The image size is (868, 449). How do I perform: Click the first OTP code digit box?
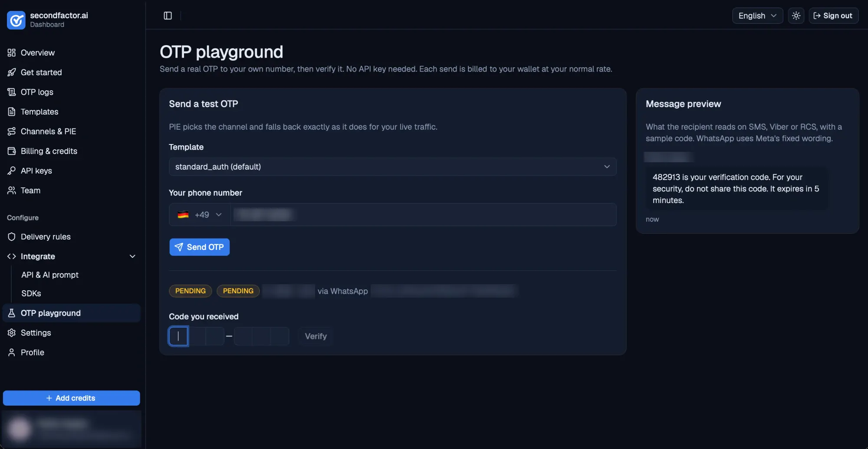pyautogui.click(x=178, y=336)
